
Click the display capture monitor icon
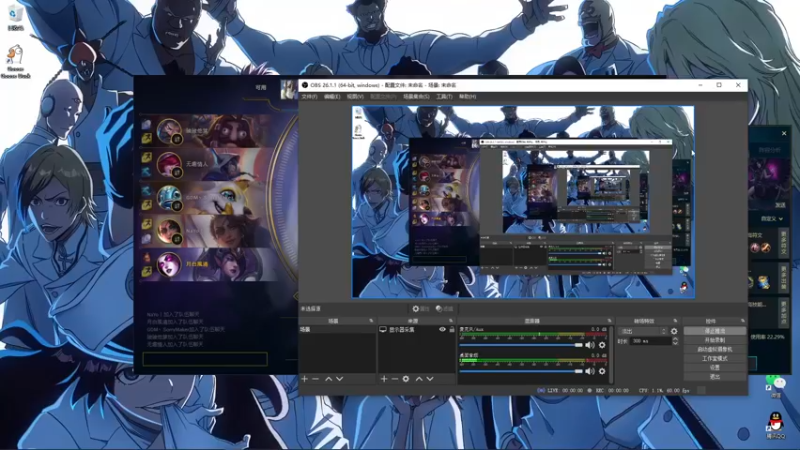click(x=383, y=330)
